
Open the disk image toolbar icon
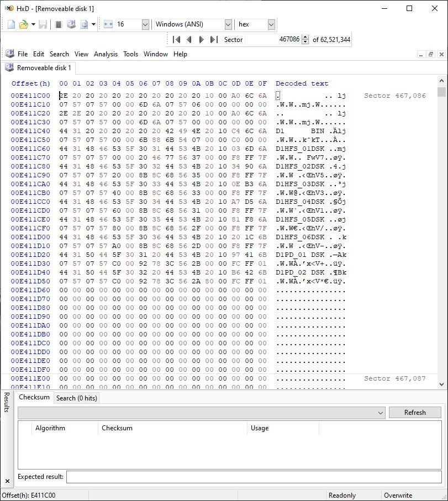(85, 24)
